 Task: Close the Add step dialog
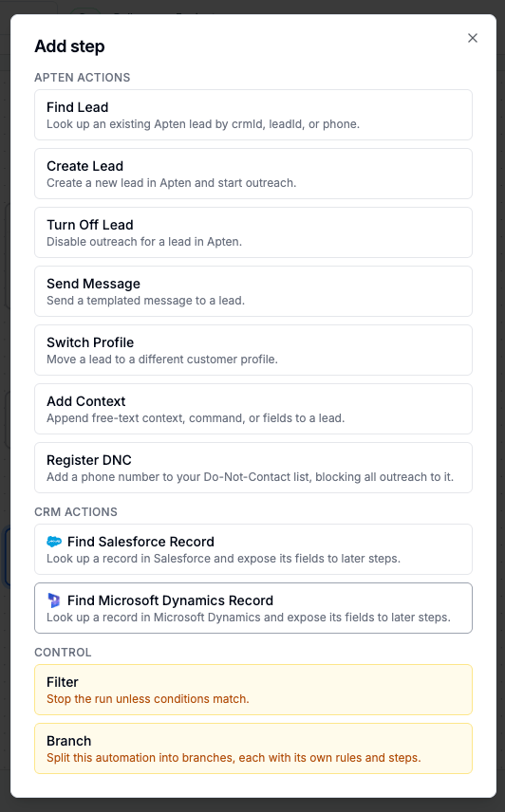point(473,38)
